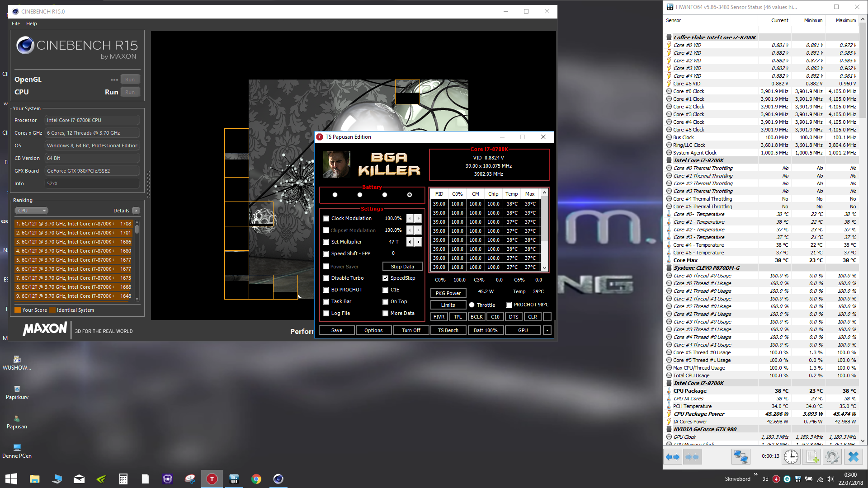The width and height of the screenshot is (868, 488).
Task: Enable Log File checkbox
Action: click(326, 314)
